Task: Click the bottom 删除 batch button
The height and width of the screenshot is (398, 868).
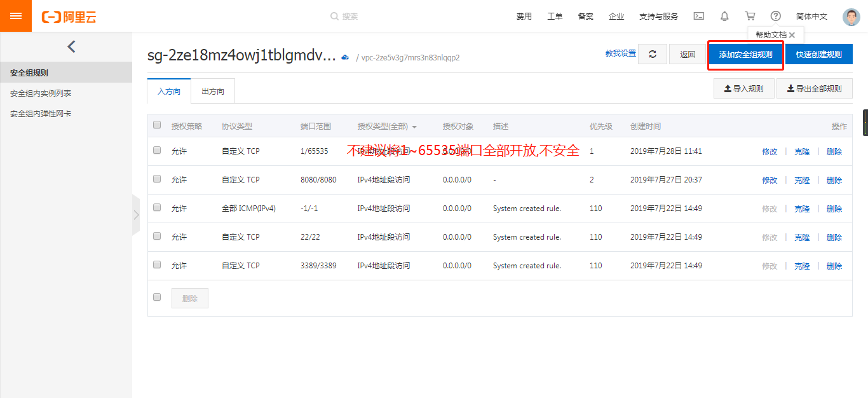Action: (190, 298)
